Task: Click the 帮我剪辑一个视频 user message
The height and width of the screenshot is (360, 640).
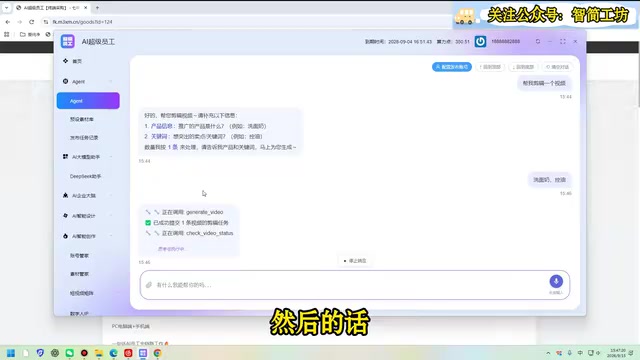Action: click(x=544, y=83)
